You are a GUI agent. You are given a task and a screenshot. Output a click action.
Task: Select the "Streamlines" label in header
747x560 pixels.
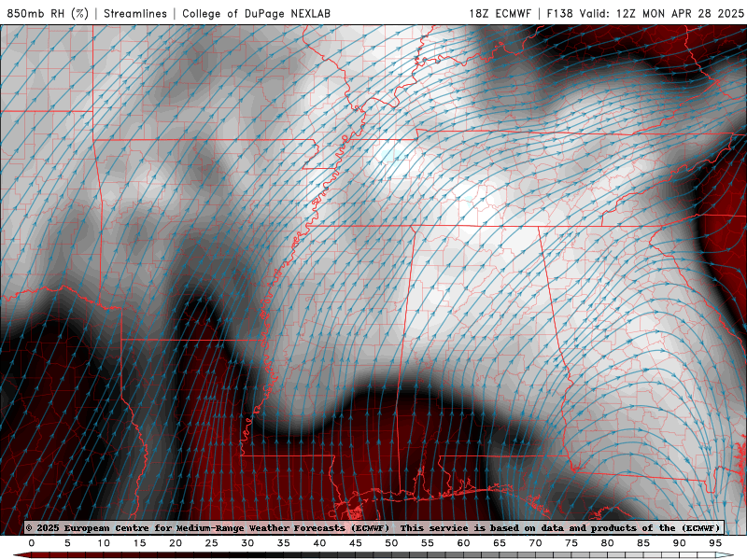click(x=135, y=13)
